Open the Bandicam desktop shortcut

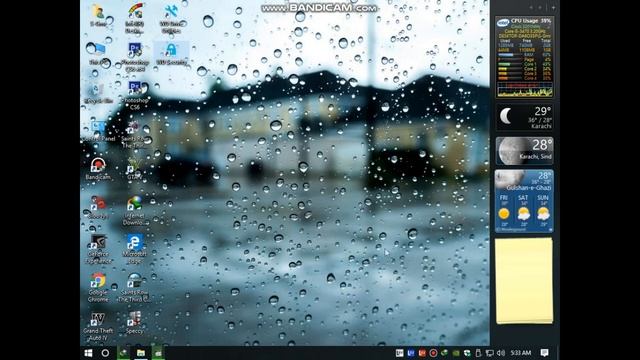click(98, 169)
